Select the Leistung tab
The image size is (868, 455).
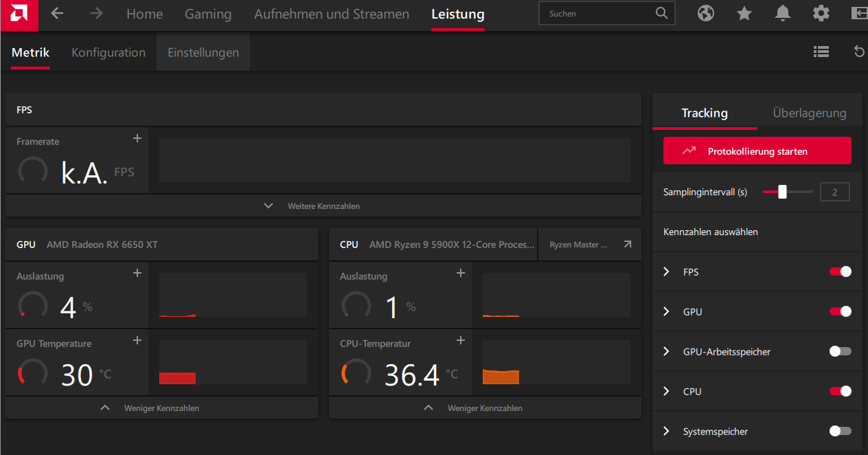pyautogui.click(x=458, y=14)
